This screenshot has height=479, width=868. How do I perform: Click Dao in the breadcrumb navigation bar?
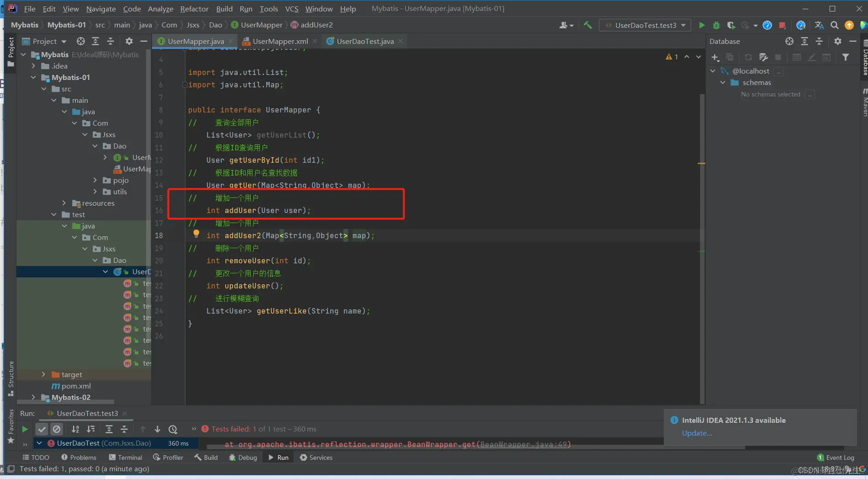216,25
